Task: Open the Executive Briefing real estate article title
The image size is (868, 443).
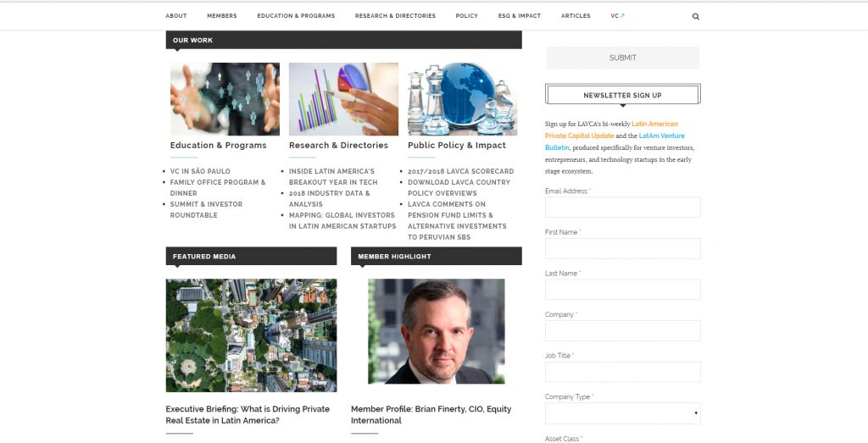Action: pos(248,415)
